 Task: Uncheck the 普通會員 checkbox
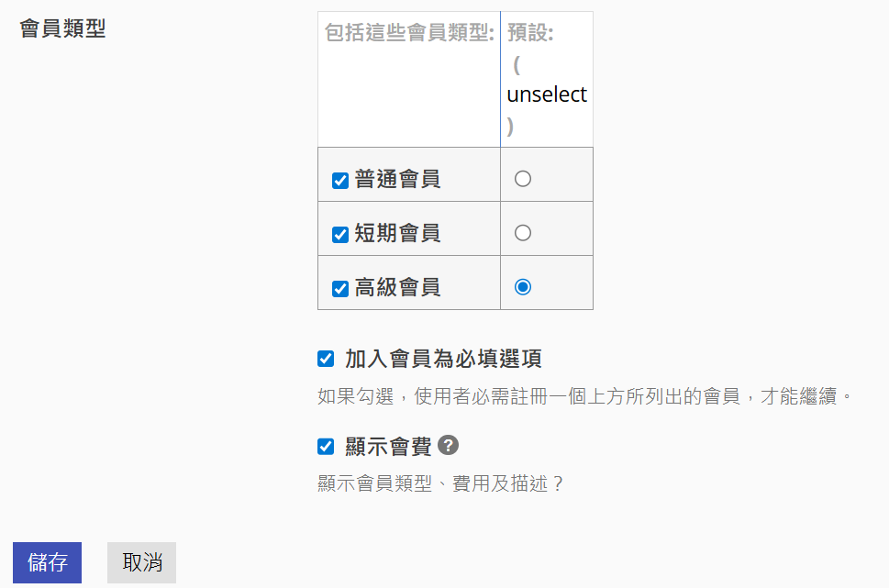340,181
